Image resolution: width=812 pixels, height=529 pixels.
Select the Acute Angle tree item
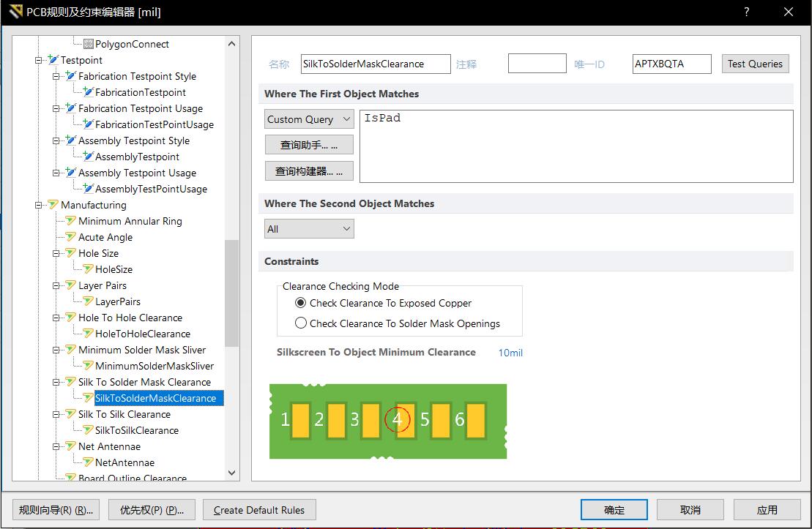click(105, 237)
